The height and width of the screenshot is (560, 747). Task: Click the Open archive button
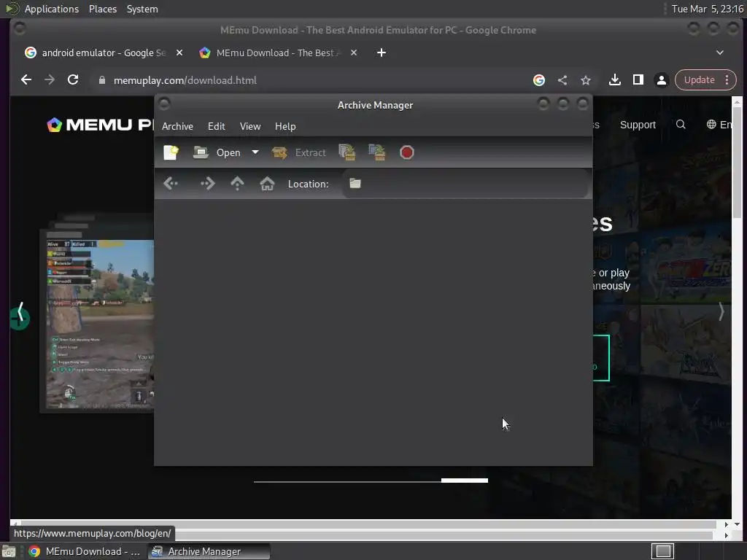(x=217, y=152)
